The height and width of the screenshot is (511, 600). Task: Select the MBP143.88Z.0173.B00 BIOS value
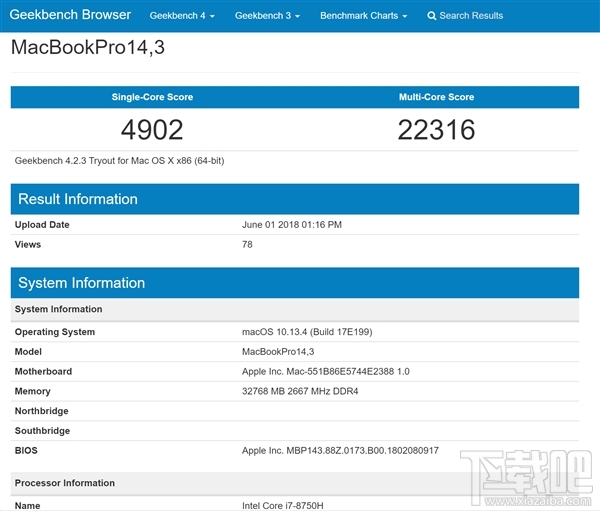(x=340, y=451)
